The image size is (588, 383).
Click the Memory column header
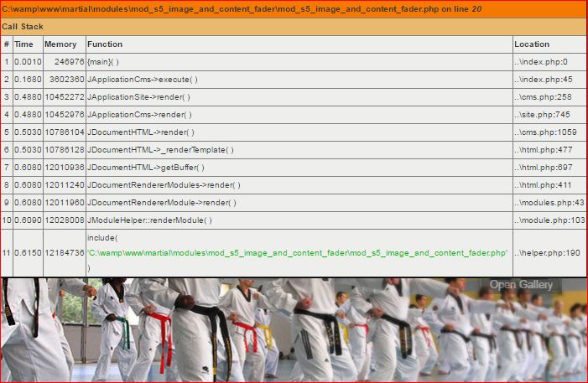pyautogui.click(x=60, y=44)
